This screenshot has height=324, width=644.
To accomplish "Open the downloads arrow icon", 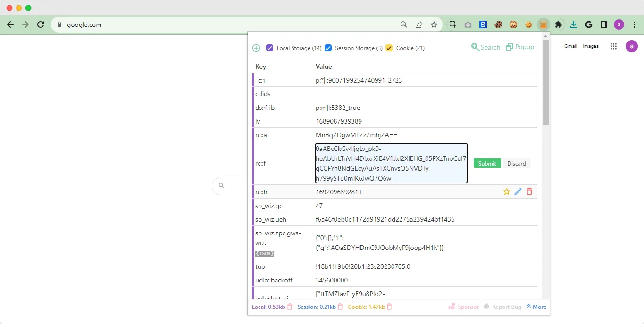I will coord(574,25).
